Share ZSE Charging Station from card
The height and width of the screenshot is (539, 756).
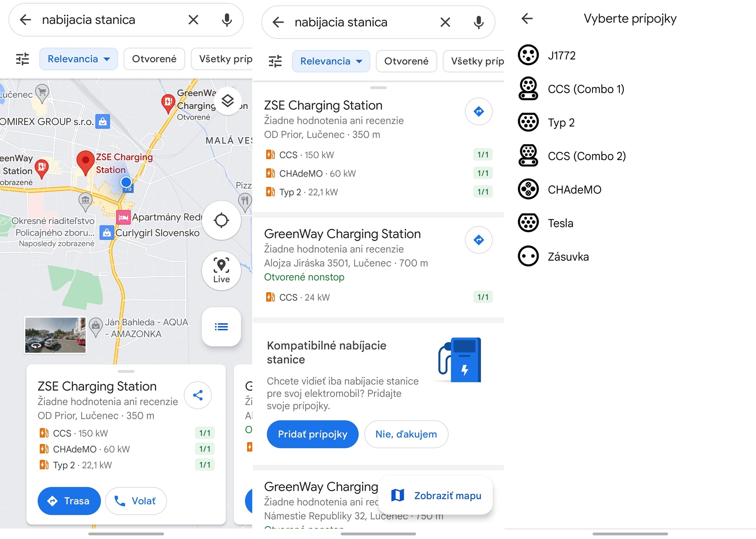pos(198,395)
